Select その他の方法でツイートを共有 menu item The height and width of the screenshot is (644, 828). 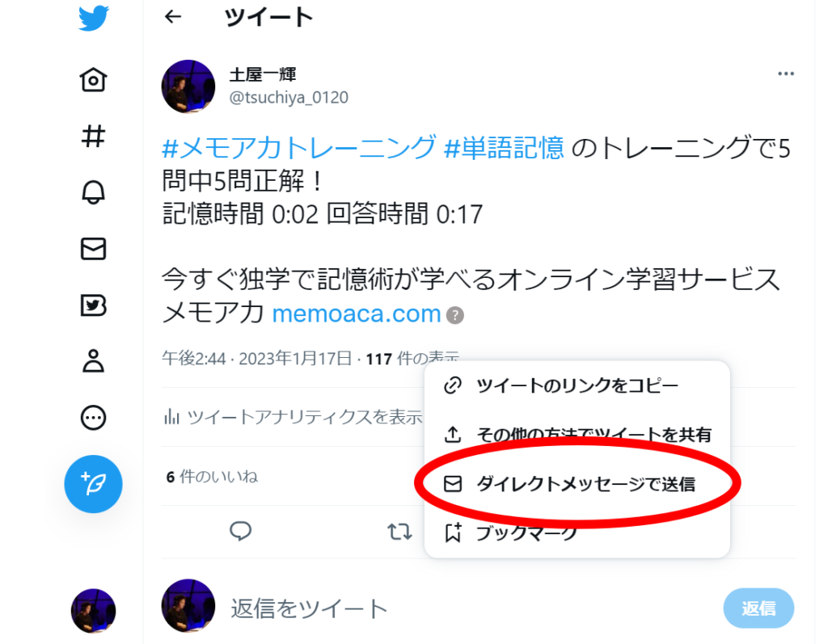point(577,435)
